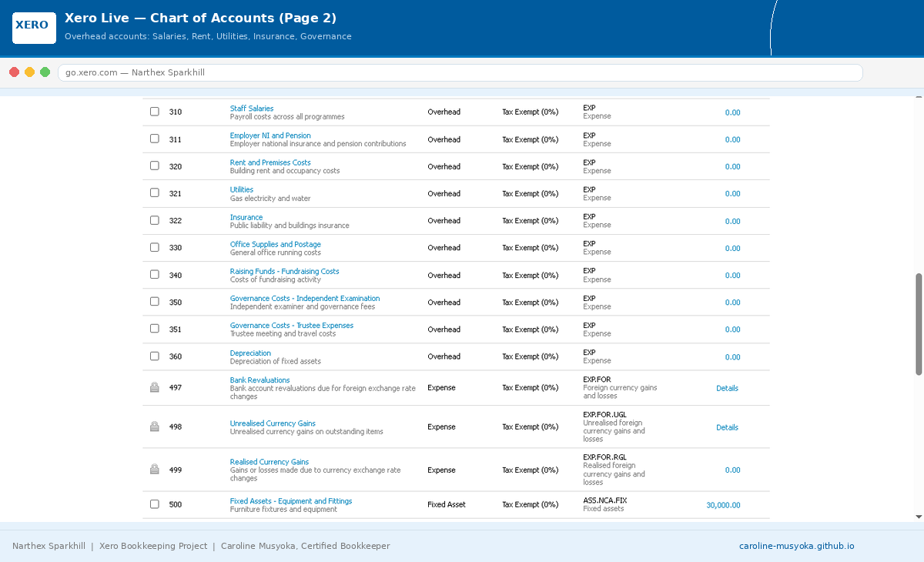The height and width of the screenshot is (562, 924).
Task: Open Realised Currency Gains account link
Action: (269, 462)
